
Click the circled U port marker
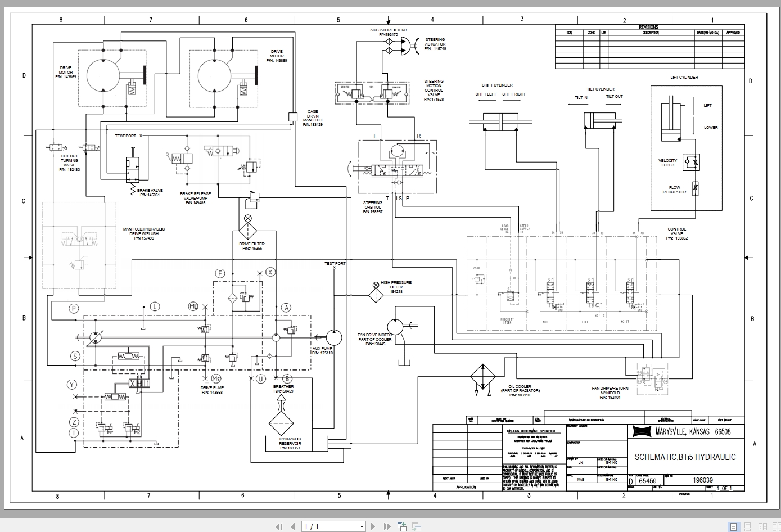pos(261,379)
